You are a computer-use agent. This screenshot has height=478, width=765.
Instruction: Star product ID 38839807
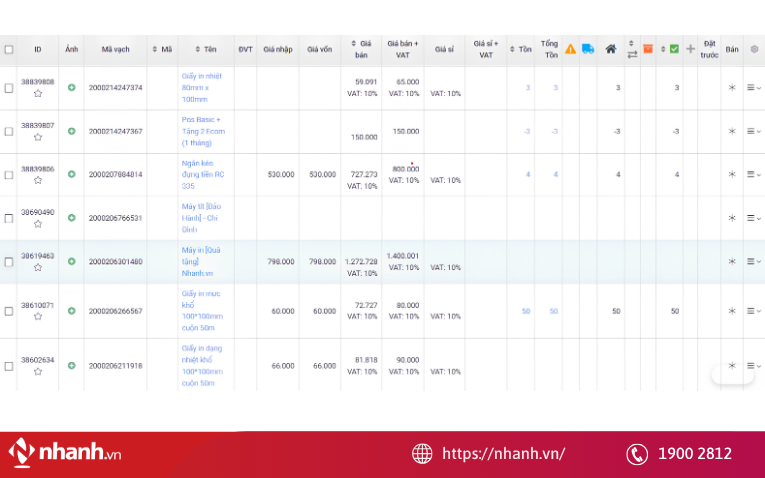pyautogui.click(x=38, y=137)
